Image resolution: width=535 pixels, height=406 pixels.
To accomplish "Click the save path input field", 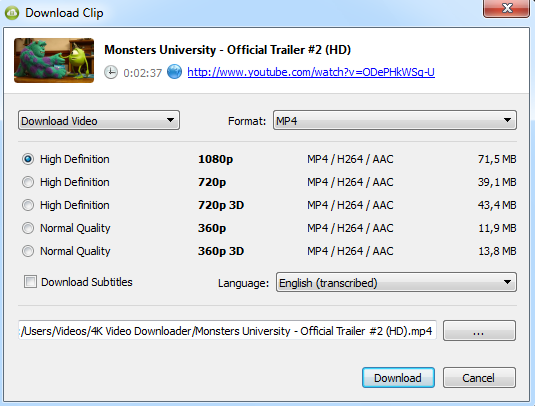I will click(x=227, y=330).
